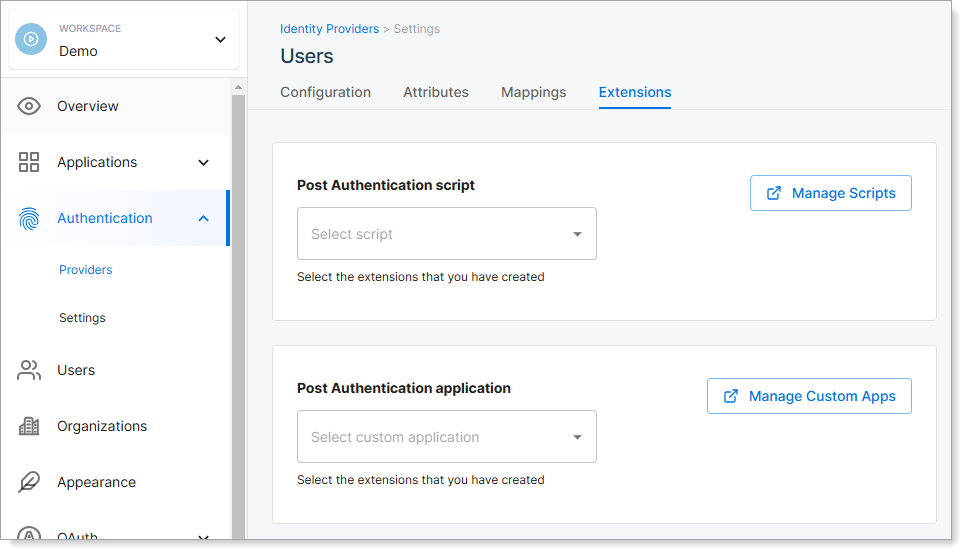Click the Settings breadcrumb text
This screenshot has width=967, height=555.
point(417,29)
